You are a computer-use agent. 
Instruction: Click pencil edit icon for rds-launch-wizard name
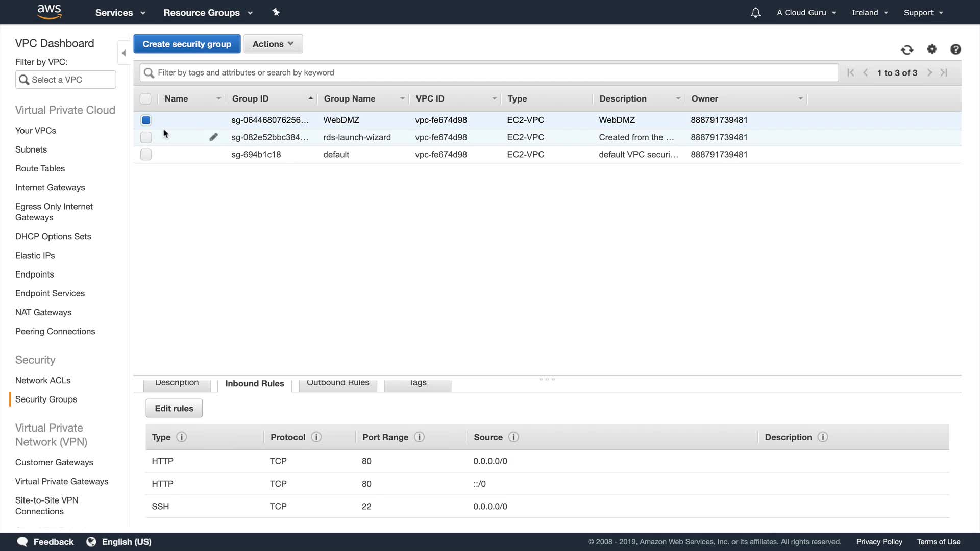(x=214, y=137)
